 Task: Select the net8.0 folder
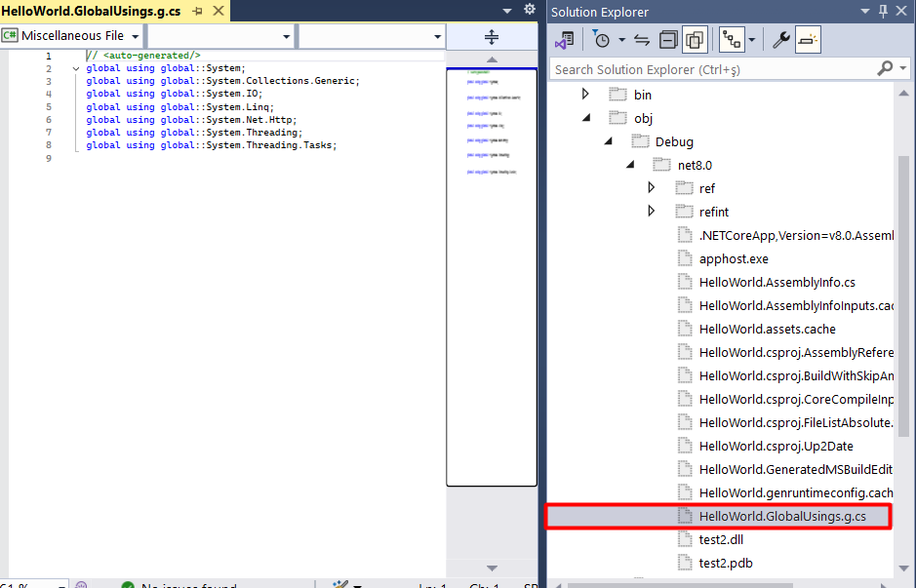(695, 165)
